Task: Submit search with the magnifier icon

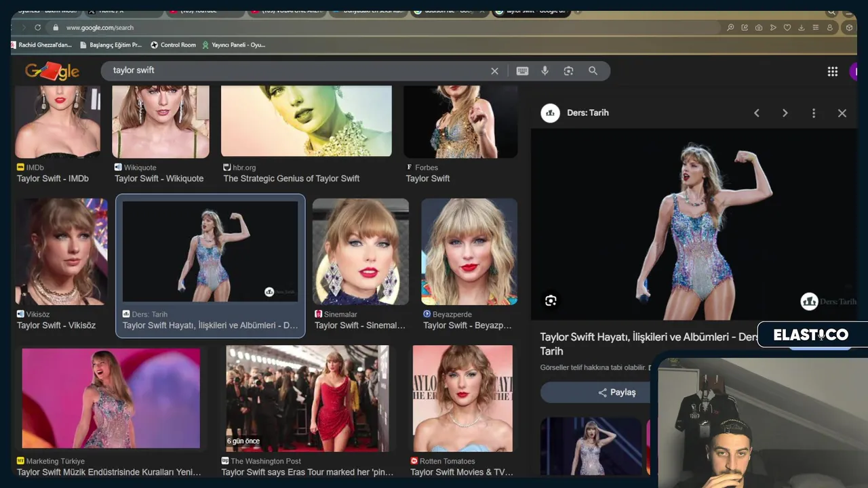Action: 593,70
